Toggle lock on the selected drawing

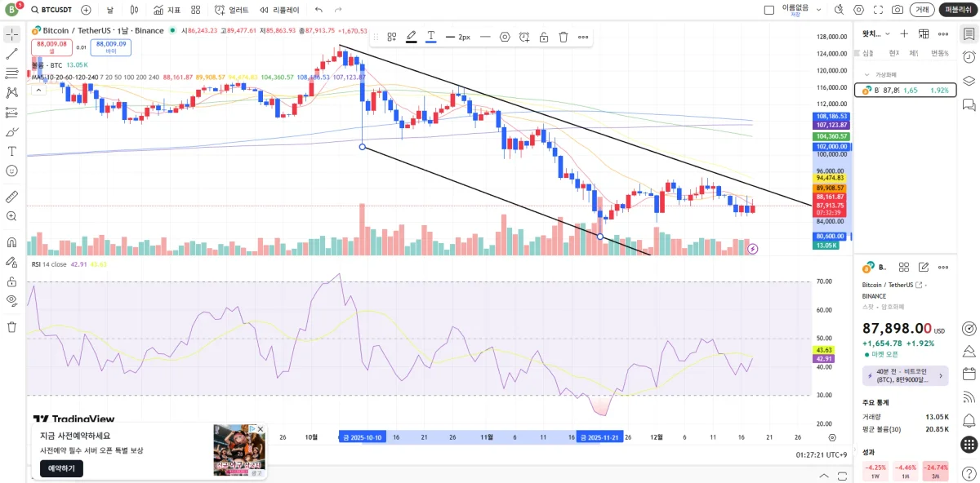point(544,37)
